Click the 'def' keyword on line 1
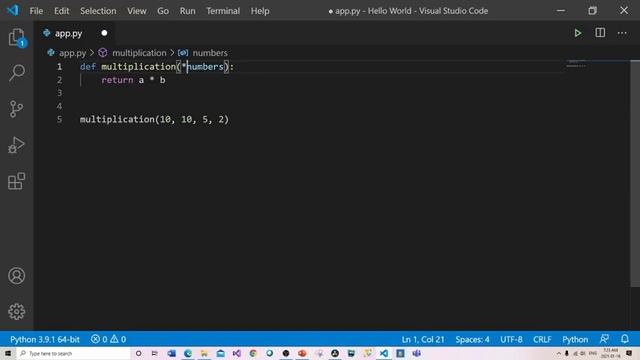Screen dimensions: 640x360 (88, 67)
